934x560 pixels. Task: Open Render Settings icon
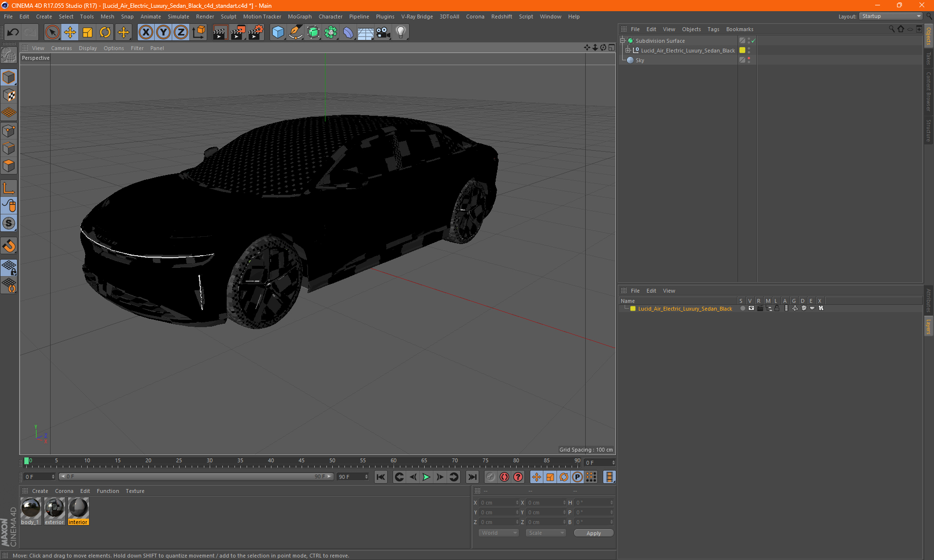(x=255, y=33)
